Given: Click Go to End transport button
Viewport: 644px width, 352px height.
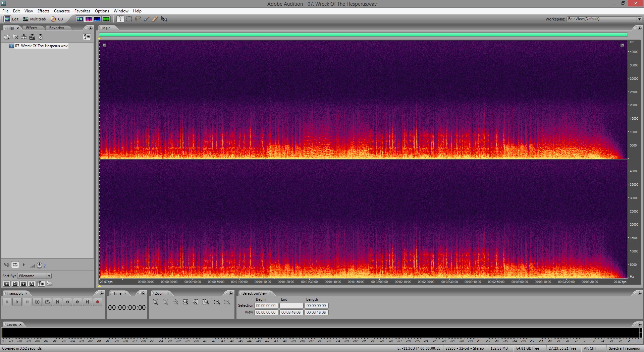Looking at the screenshot, I should click(88, 302).
